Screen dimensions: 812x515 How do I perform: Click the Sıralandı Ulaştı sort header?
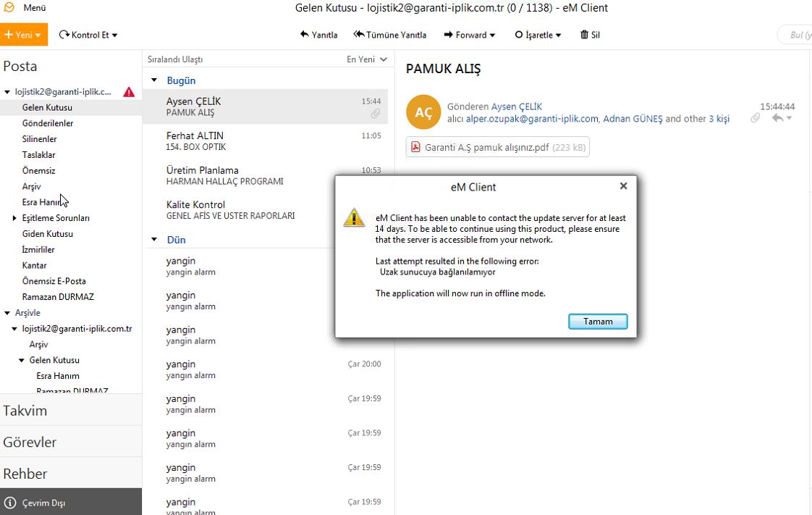tap(175, 59)
